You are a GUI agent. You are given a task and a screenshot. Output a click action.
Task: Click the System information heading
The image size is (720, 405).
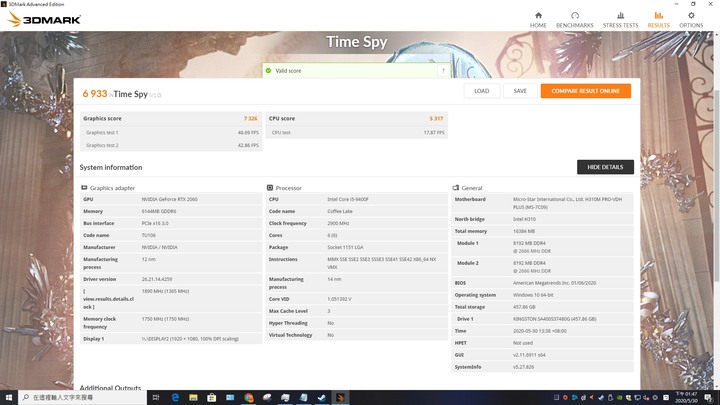[111, 167]
